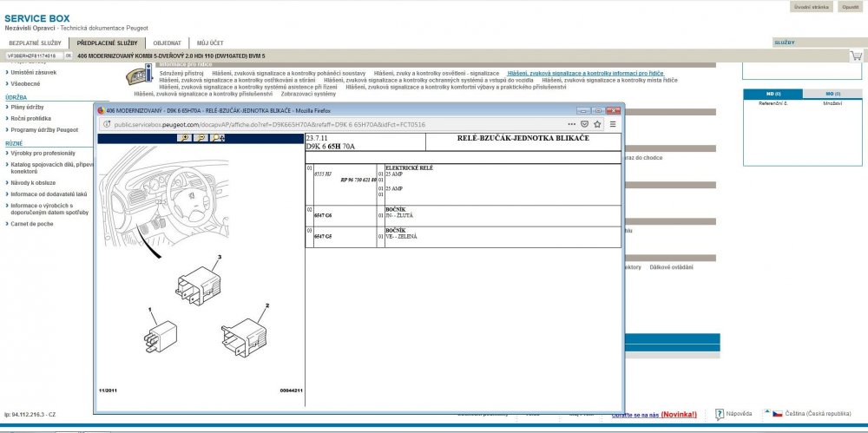The width and height of the screenshot is (868, 433).
Task: Click the Czech flag language icon
Action: click(777, 414)
